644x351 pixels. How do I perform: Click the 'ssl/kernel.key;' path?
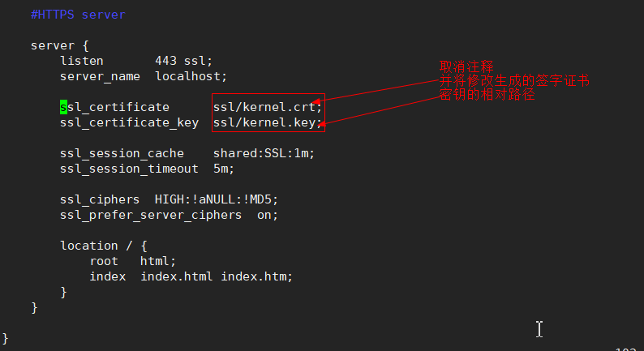(268, 122)
